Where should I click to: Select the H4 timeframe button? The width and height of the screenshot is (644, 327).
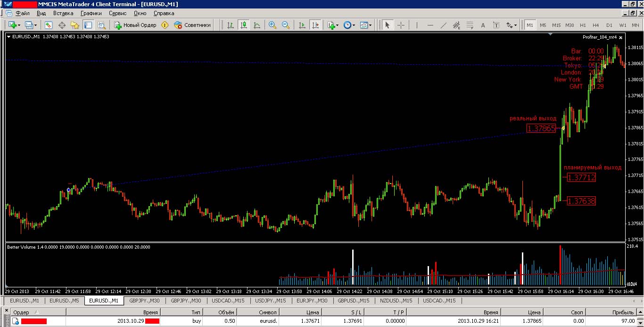[x=596, y=25]
